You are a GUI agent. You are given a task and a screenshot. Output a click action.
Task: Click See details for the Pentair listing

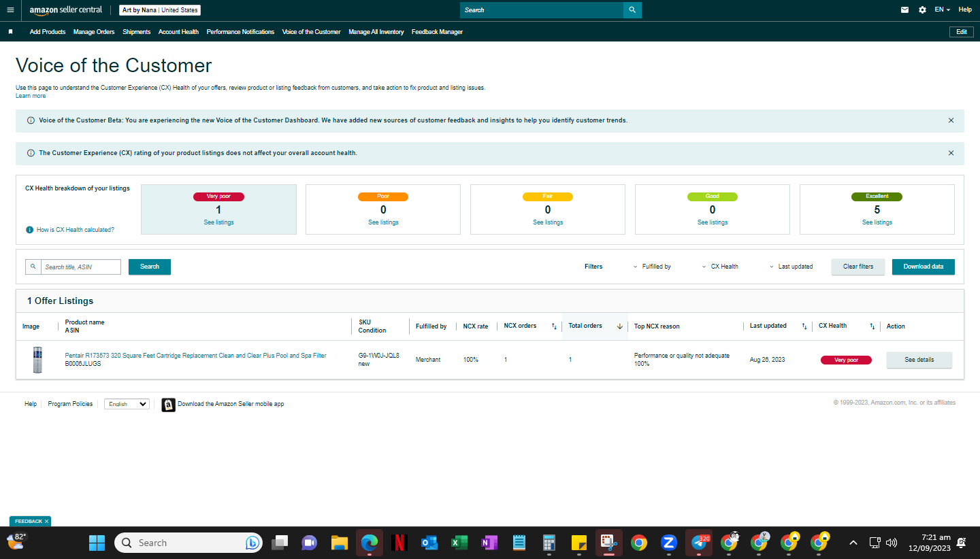919,360
